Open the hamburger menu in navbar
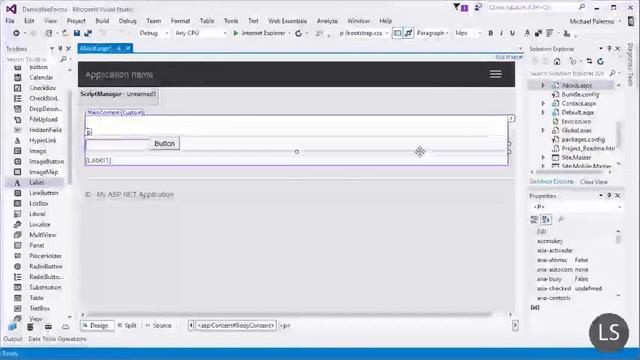The width and height of the screenshot is (640, 360). (x=496, y=74)
